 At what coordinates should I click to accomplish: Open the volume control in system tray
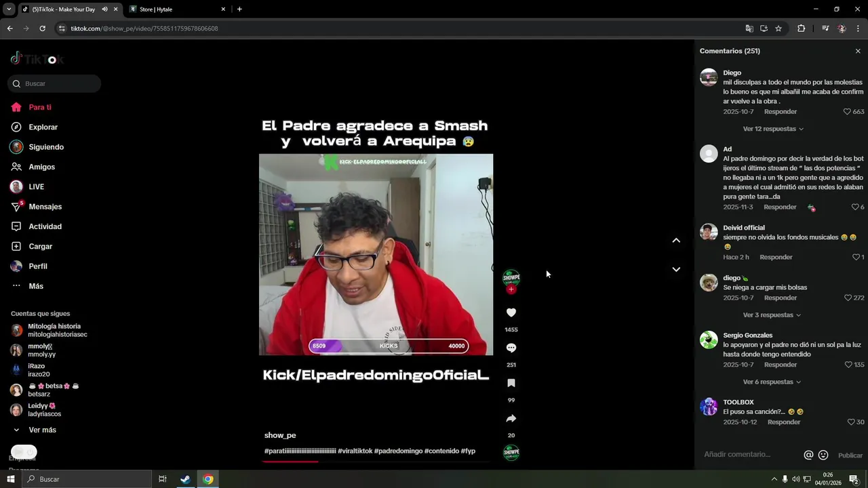[796, 479]
